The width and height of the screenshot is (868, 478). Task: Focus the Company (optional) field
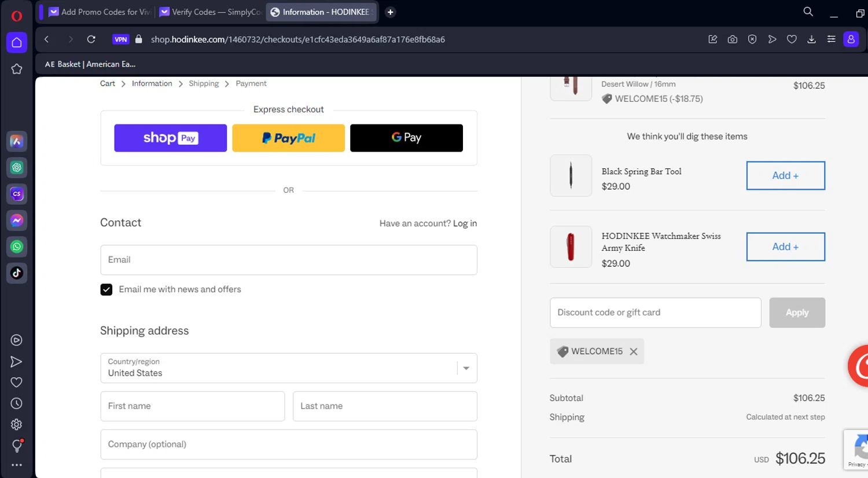point(289,444)
